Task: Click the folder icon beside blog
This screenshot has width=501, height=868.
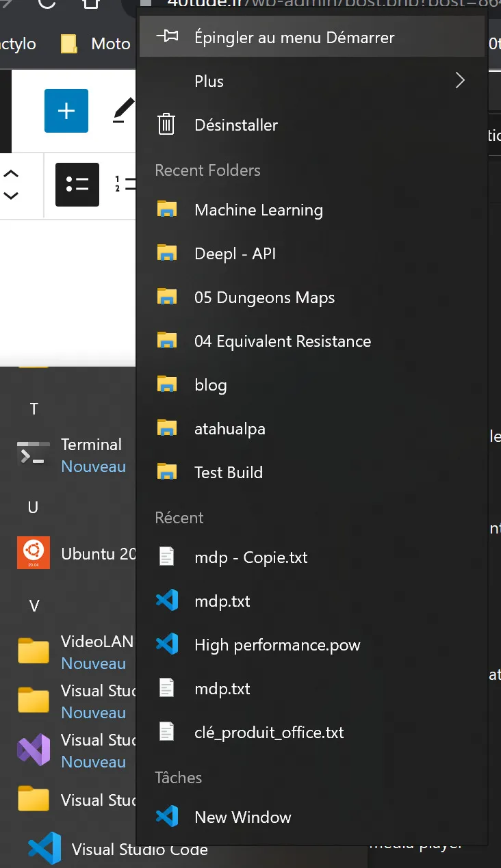Action: click(167, 384)
